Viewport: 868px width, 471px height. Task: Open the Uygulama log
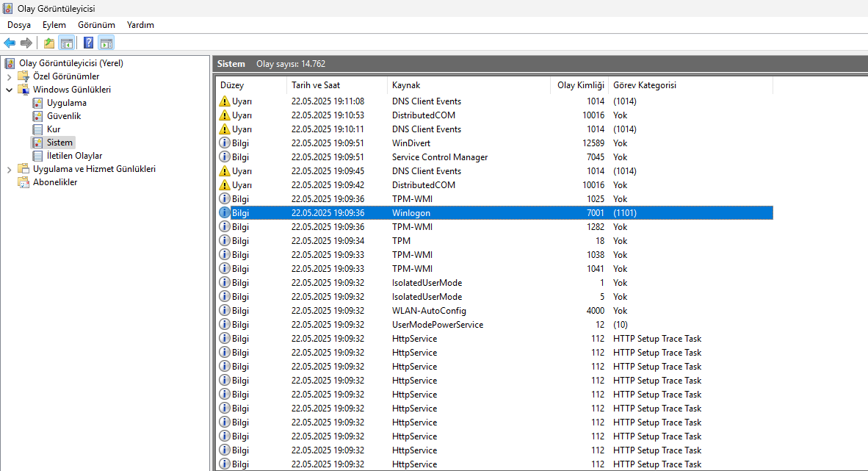[66, 103]
